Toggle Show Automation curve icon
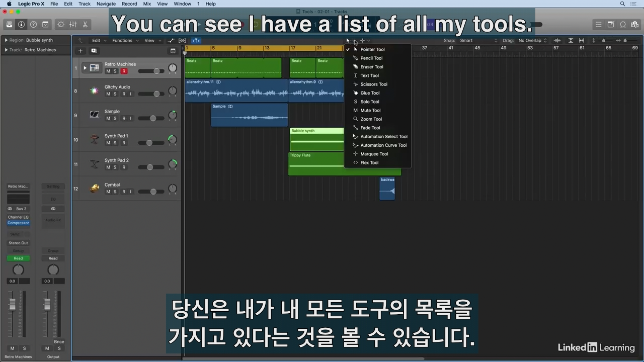The width and height of the screenshot is (644, 362). pyautogui.click(x=171, y=40)
